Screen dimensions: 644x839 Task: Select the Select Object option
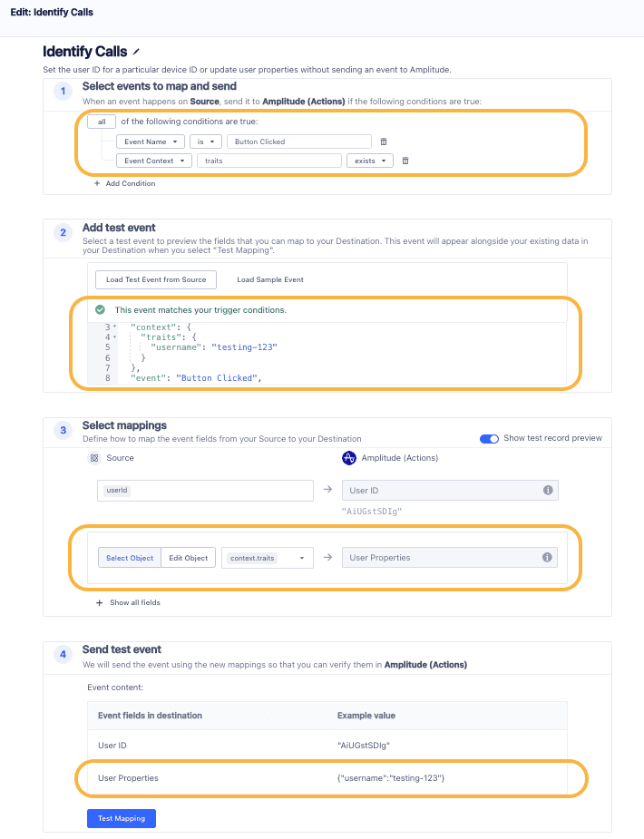tap(131, 558)
